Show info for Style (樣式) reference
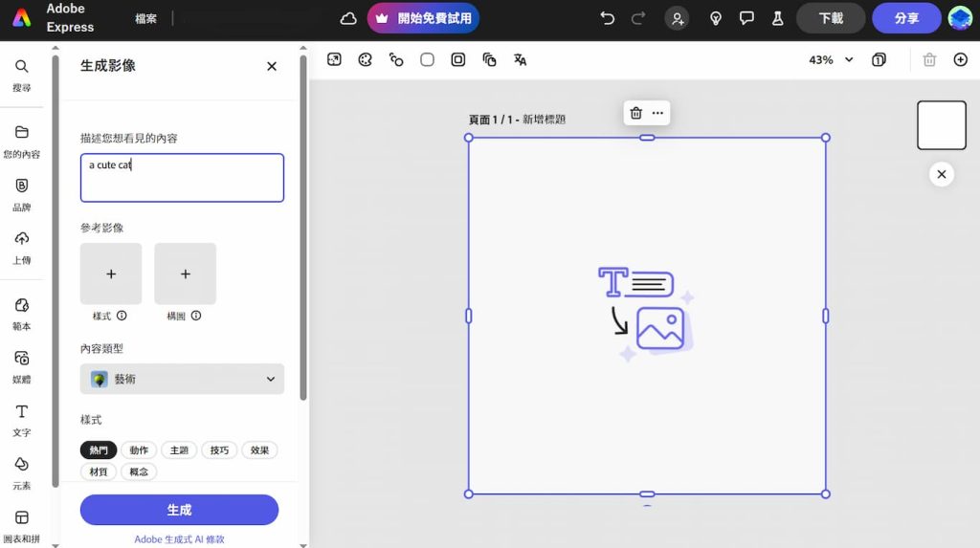The image size is (980, 548). click(122, 316)
